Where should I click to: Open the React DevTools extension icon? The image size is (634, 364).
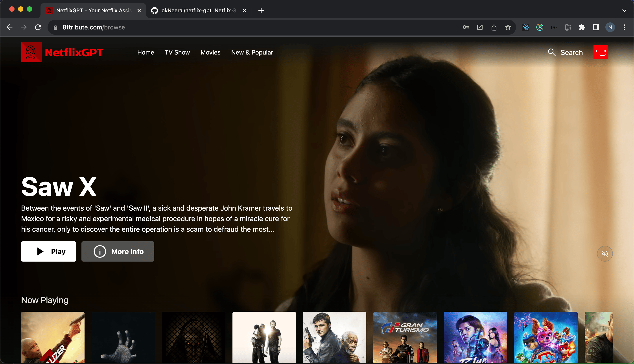[526, 27]
